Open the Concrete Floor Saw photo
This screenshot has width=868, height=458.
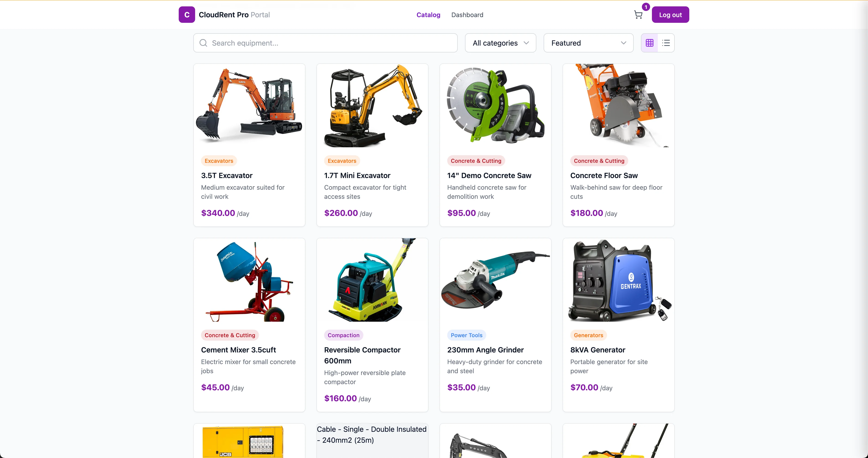618,106
